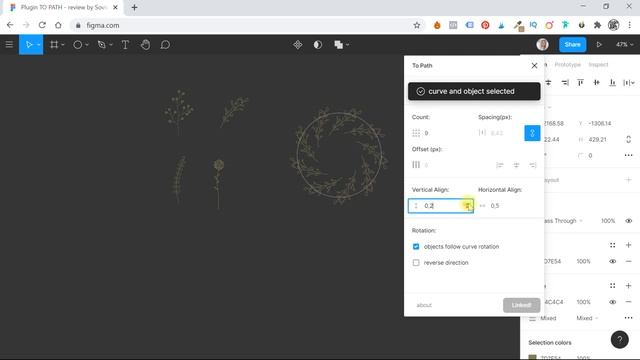Select the Frame tool
This screenshot has height=360, width=640.
pyautogui.click(x=54, y=44)
